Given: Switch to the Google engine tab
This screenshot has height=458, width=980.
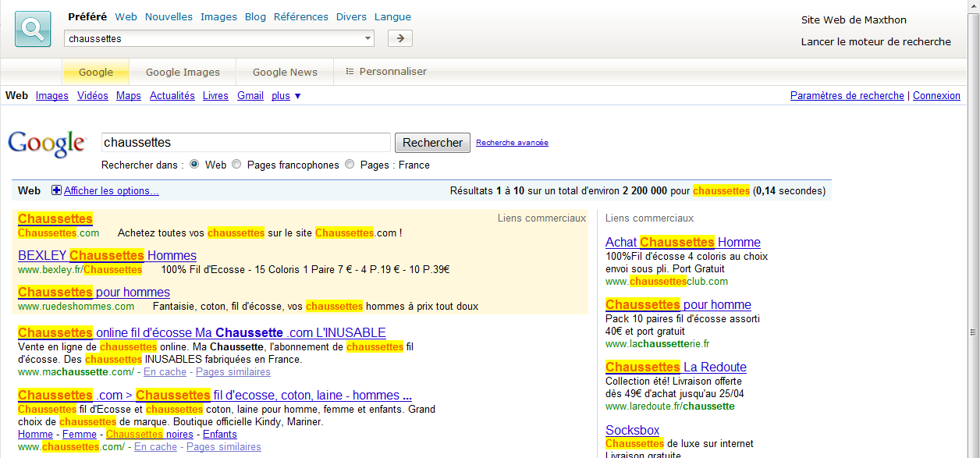Looking at the screenshot, I should (x=96, y=72).
